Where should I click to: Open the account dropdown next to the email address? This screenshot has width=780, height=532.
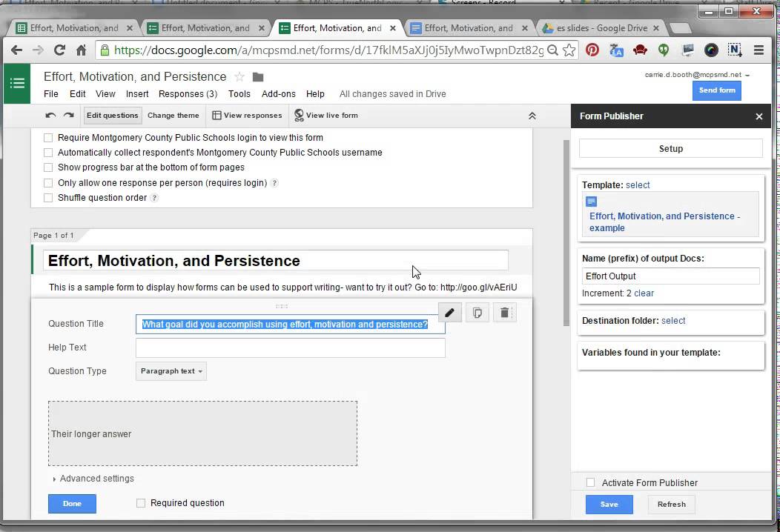coord(747,75)
